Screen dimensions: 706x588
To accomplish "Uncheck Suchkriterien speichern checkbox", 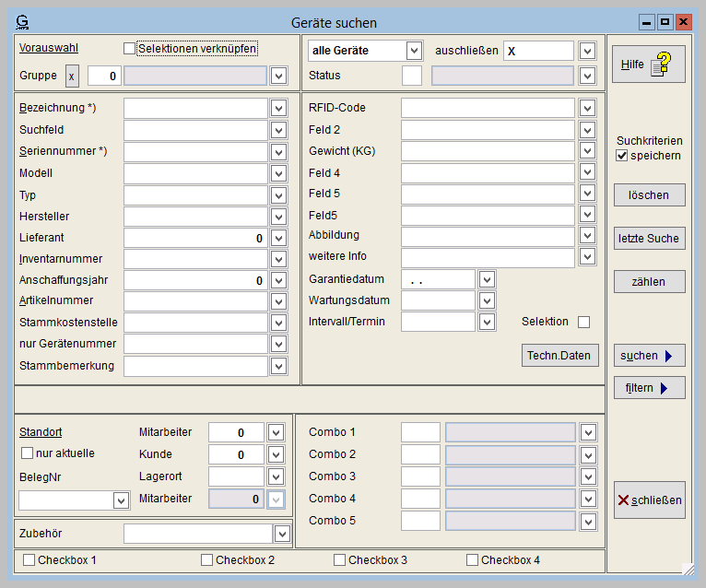I will coord(622,156).
